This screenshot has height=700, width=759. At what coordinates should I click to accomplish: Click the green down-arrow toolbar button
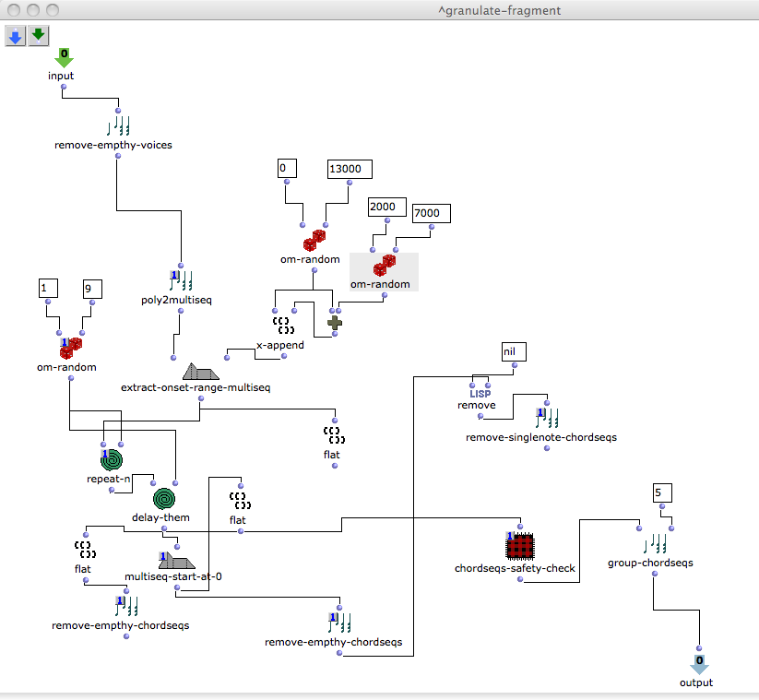coord(38,36)
